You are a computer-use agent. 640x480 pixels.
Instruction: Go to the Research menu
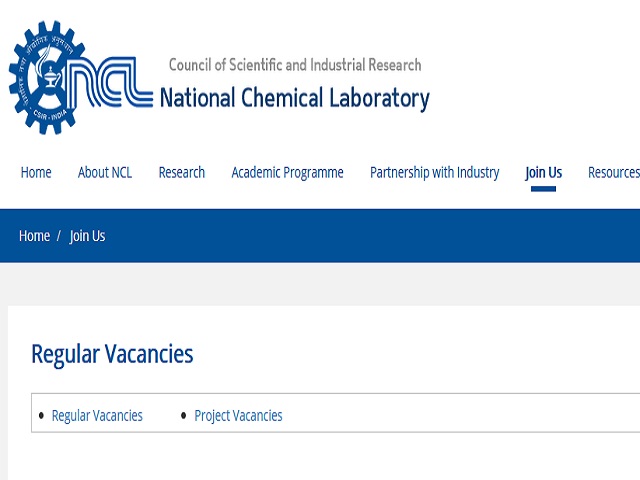point(182,173)
